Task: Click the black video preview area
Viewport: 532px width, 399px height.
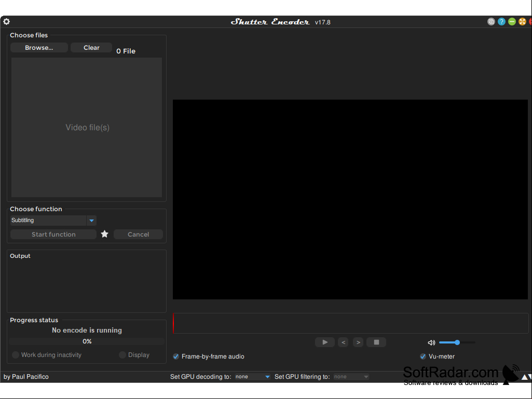Action: (x=350, y=199)
